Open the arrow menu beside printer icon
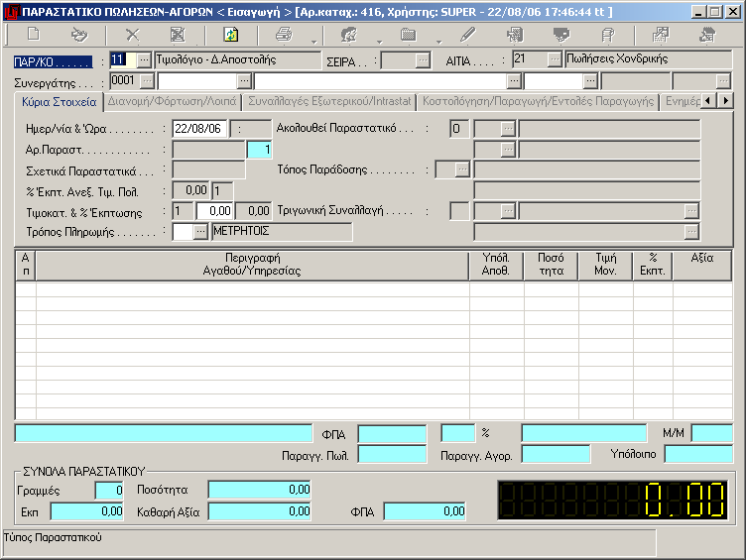 point(313,42)
